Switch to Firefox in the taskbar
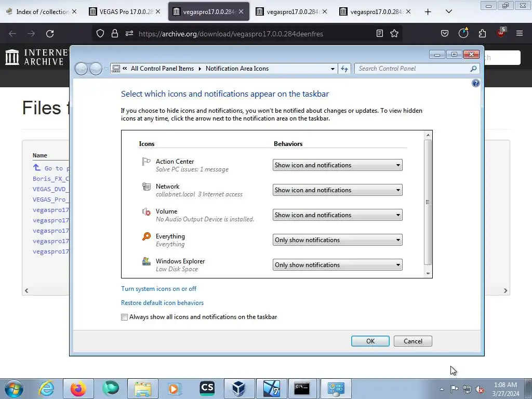The width and height of the screenshot is (532, 399). point(78,389)
